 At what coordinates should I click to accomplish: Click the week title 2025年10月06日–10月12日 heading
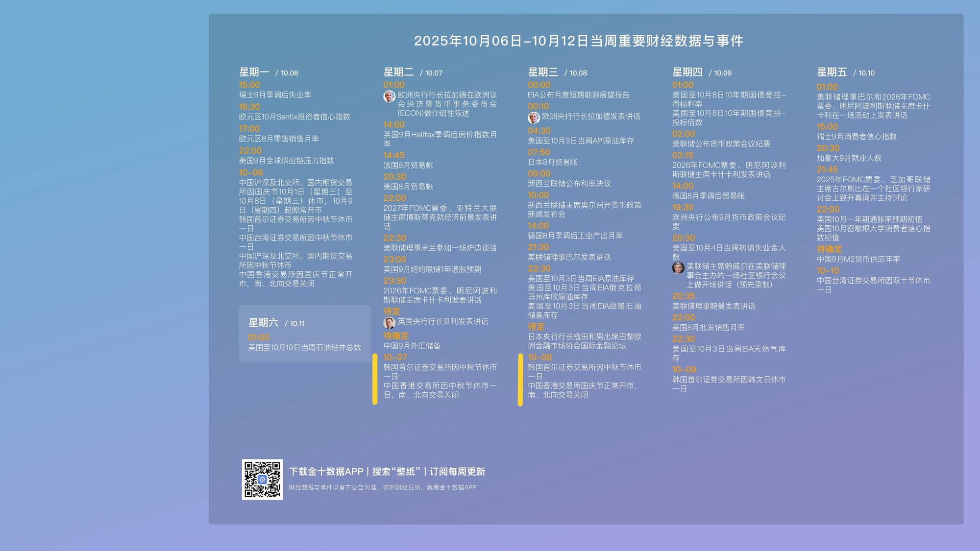click(578, 41)
